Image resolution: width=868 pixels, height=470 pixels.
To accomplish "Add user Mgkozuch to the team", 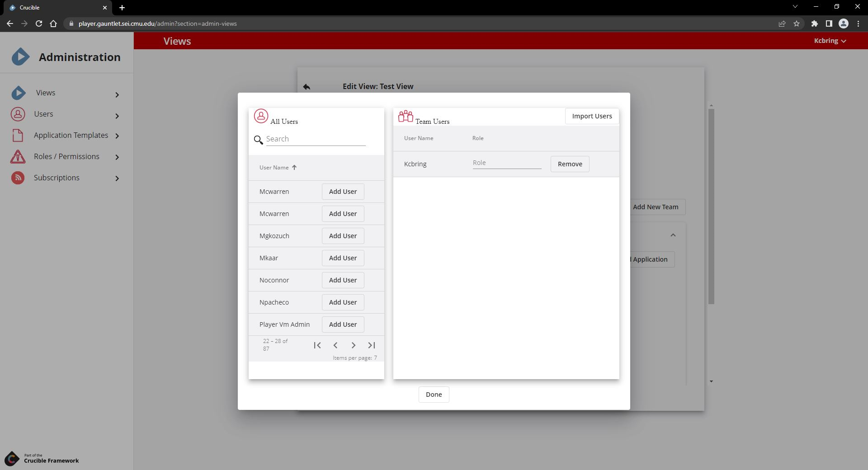I will point(343,236).
